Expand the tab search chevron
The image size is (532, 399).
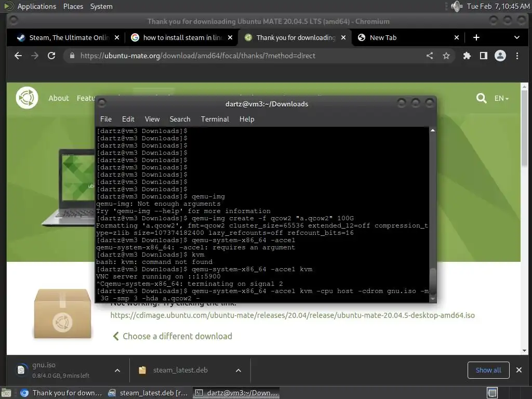[517, 37]
